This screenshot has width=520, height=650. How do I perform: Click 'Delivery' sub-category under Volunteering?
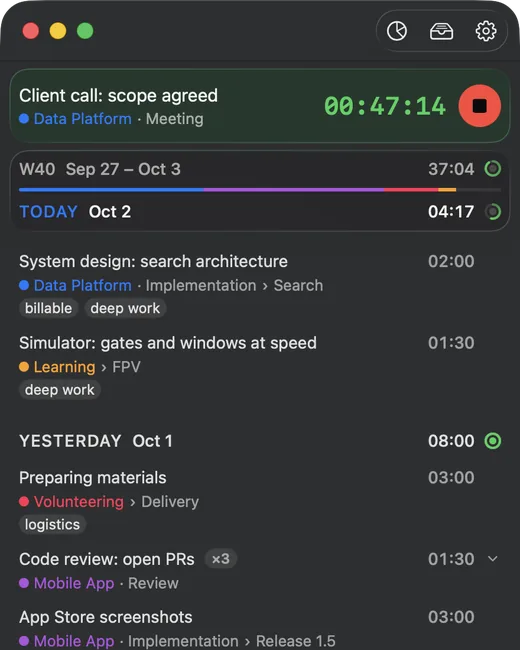170,502
